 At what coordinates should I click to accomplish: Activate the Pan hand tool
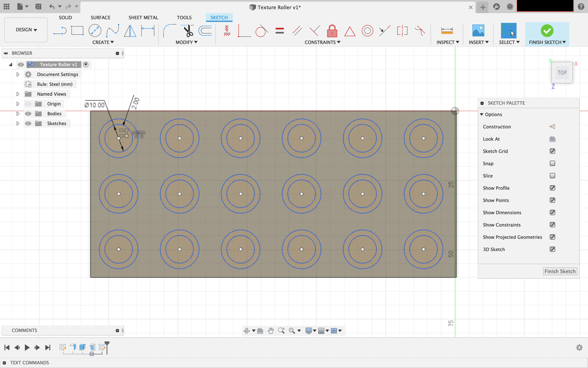tap(270, 330)
